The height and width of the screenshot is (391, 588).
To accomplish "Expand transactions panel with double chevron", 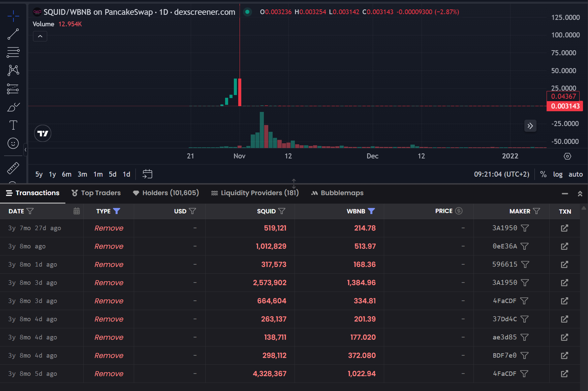I will pos(580,193).
